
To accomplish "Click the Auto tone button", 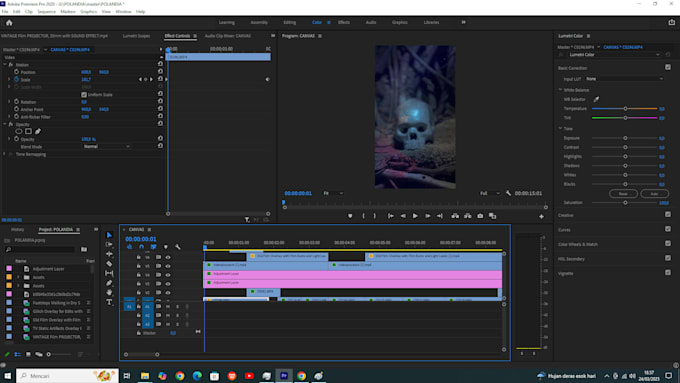I will [654, 194].
